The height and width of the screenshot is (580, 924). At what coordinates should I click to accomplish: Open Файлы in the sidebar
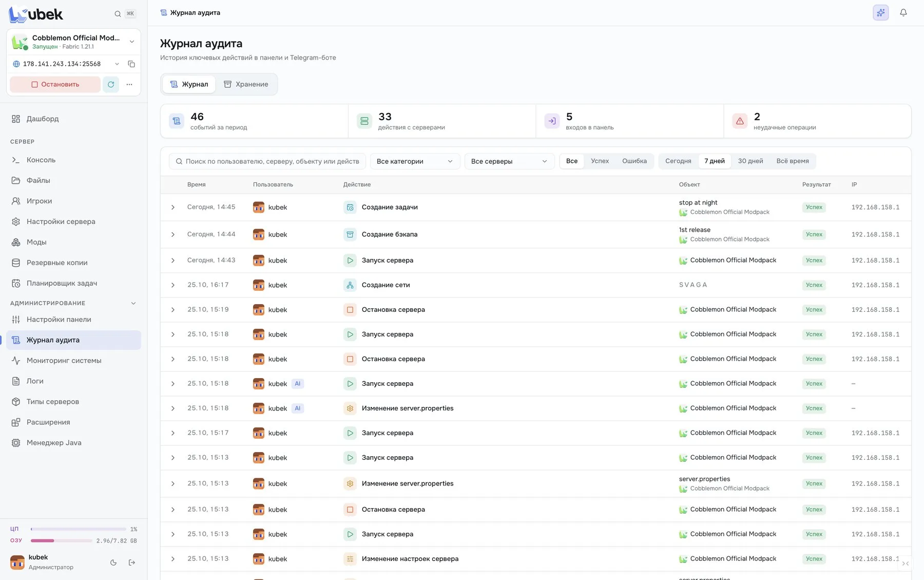tap(73, 180)
